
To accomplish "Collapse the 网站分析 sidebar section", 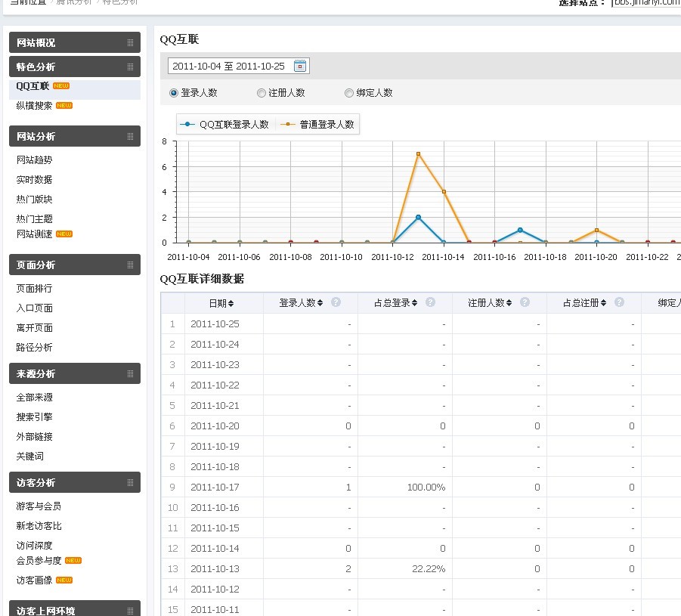I will 74,137.
